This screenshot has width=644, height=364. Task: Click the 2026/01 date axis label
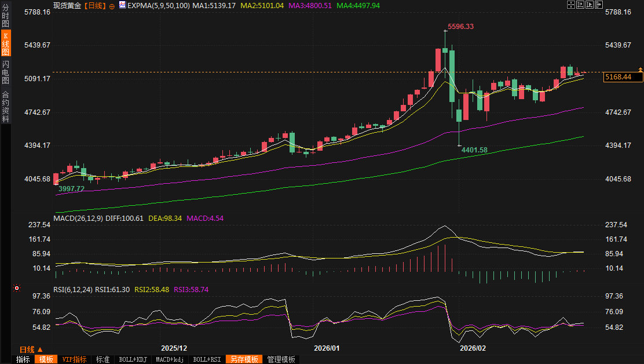point(327,348)
